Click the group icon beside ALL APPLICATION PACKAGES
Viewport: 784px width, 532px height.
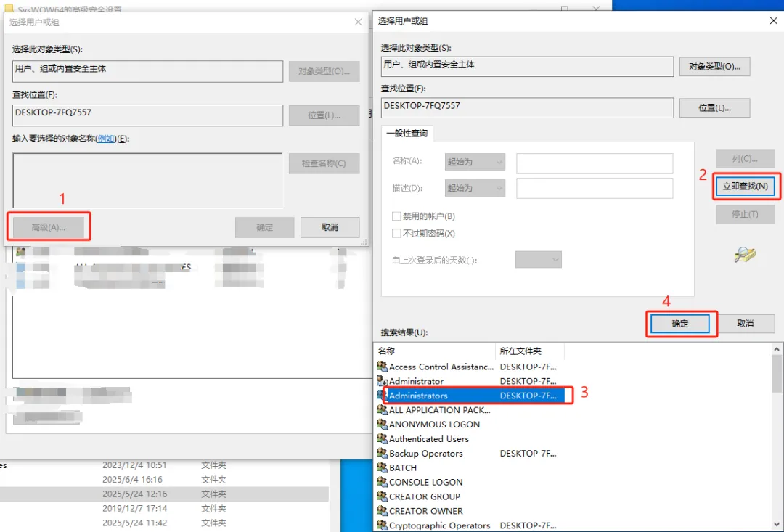(x=382, y=410)
